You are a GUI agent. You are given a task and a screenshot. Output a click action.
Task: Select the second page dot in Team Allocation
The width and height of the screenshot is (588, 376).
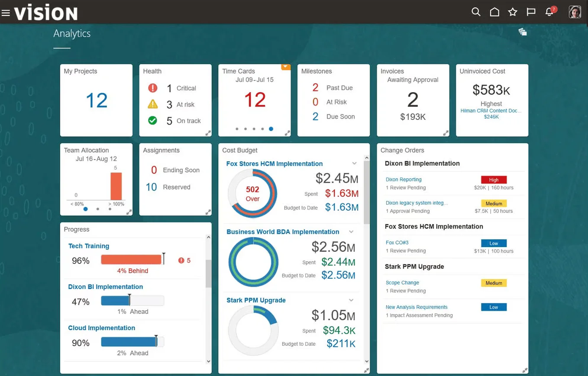click(x=98, y=209)
